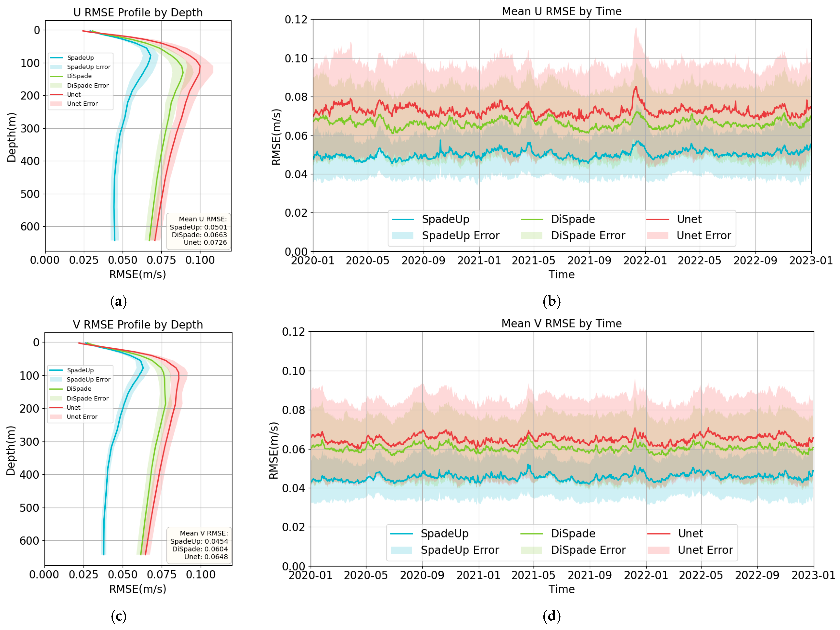Click Depth(m) axis label of V depth plot
Screen dimensions: 840x630
tap(11, 450)
